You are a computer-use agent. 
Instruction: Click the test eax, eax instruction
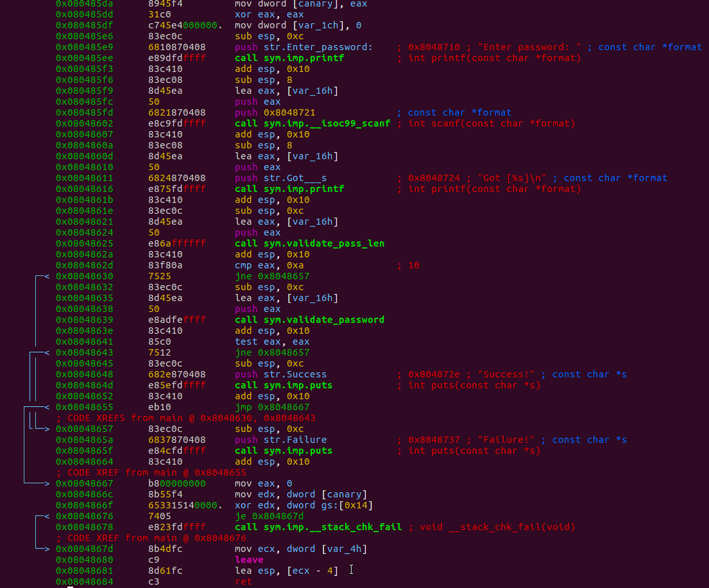click(x=272, y=342)
